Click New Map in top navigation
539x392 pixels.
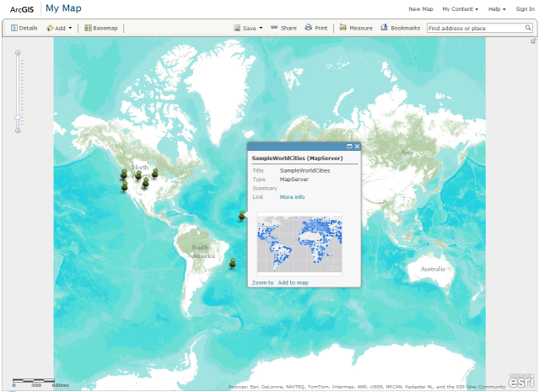(420, 9)
